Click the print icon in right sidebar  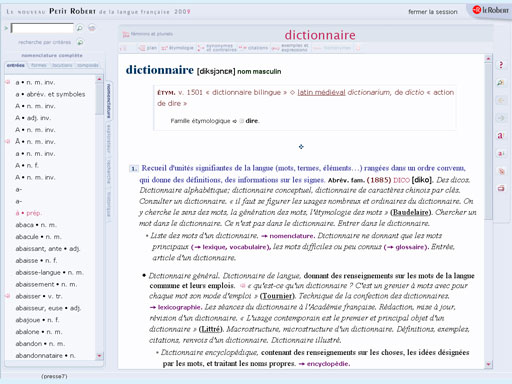pyautogui.click(x=501, y=188)
